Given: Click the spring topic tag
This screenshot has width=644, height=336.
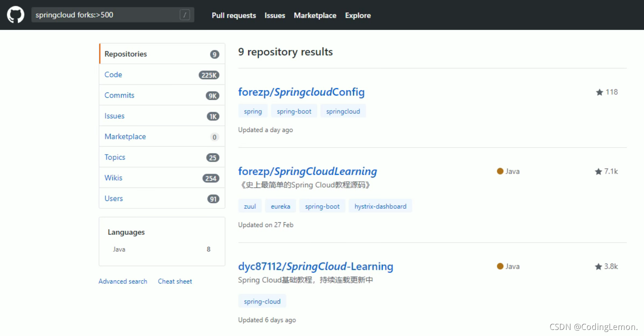Looking at the screenshot, I should (253, 111).
